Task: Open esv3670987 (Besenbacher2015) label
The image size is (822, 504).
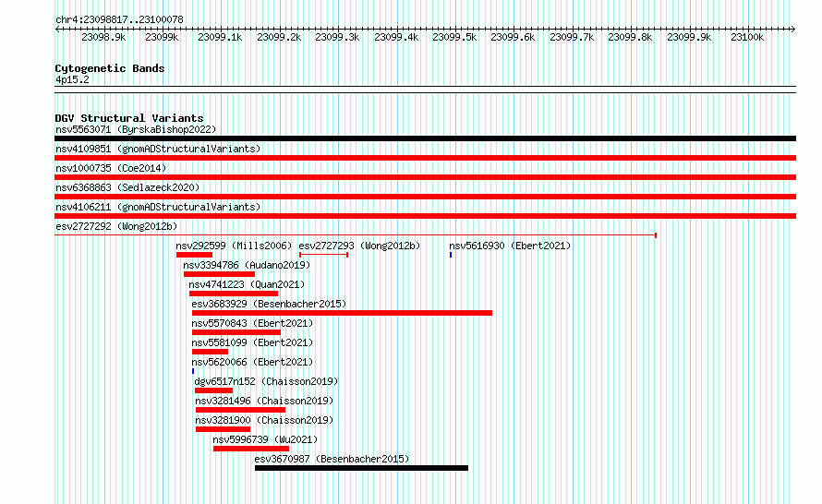Action: [332, 459]
